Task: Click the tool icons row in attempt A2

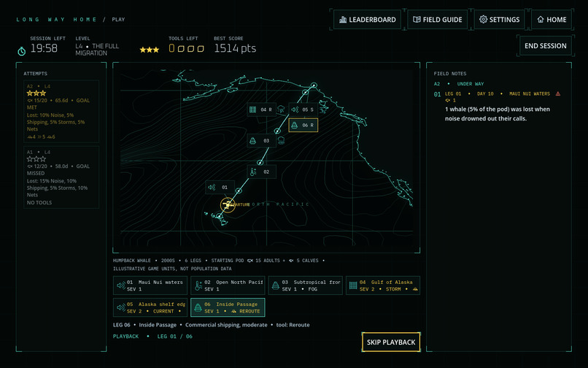Action: [42, 137]
